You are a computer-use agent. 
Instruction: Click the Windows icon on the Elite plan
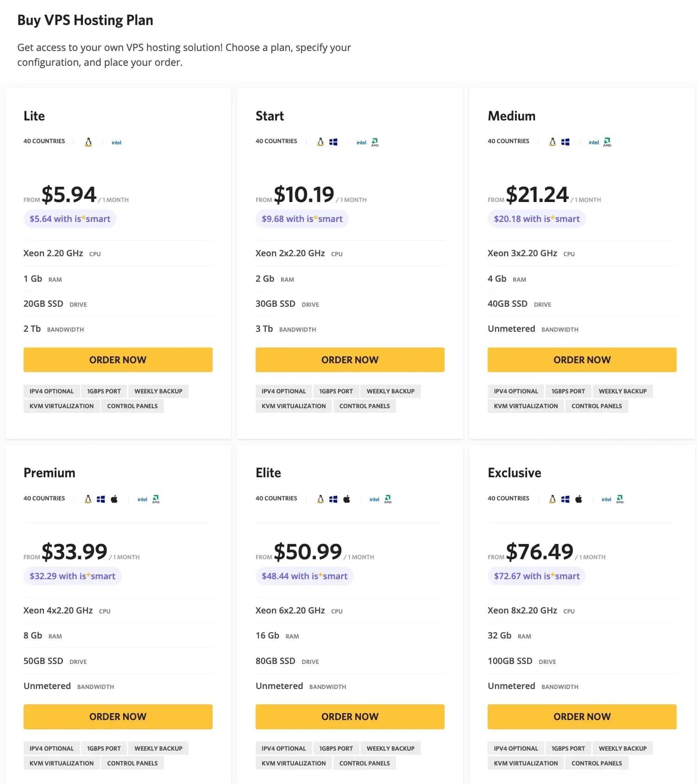(x=333, y=499)
